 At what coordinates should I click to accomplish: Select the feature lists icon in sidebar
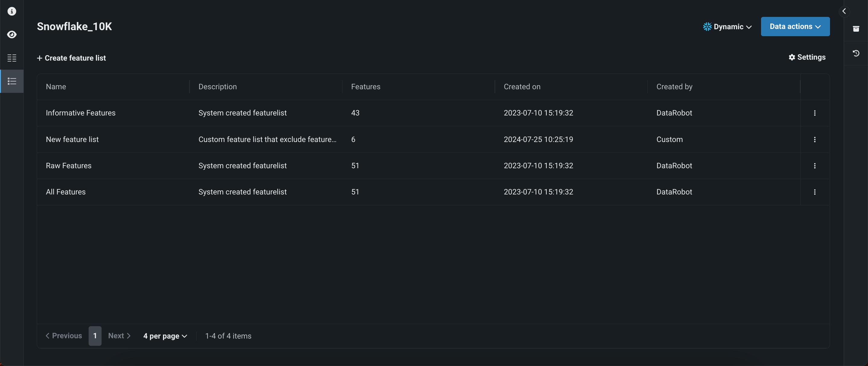[12, 81]
